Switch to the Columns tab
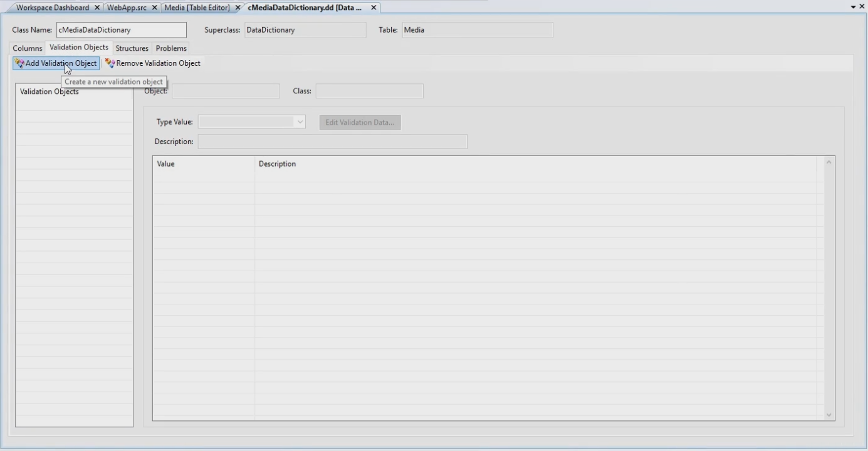Viewport: 868px width, 451px height. 28,48
